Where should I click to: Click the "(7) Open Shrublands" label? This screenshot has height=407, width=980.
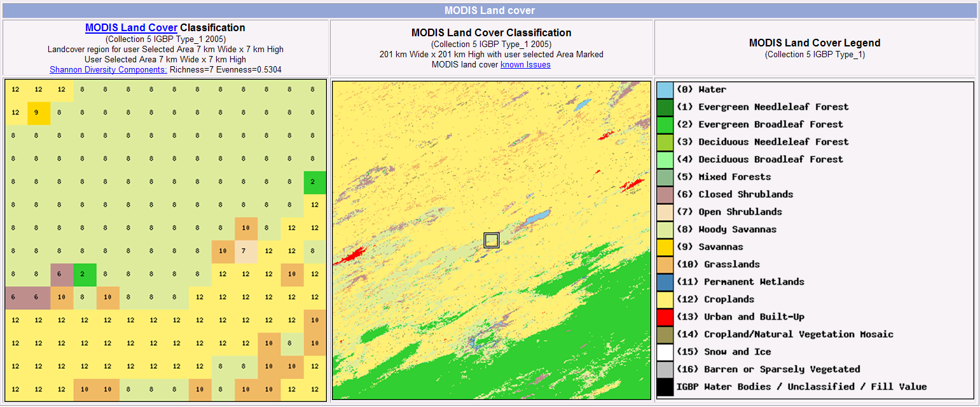729,212
